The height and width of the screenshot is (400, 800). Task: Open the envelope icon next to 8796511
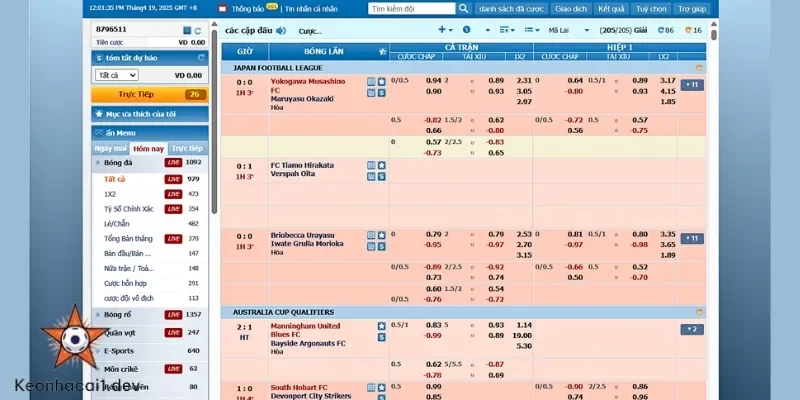pos(187,31)
